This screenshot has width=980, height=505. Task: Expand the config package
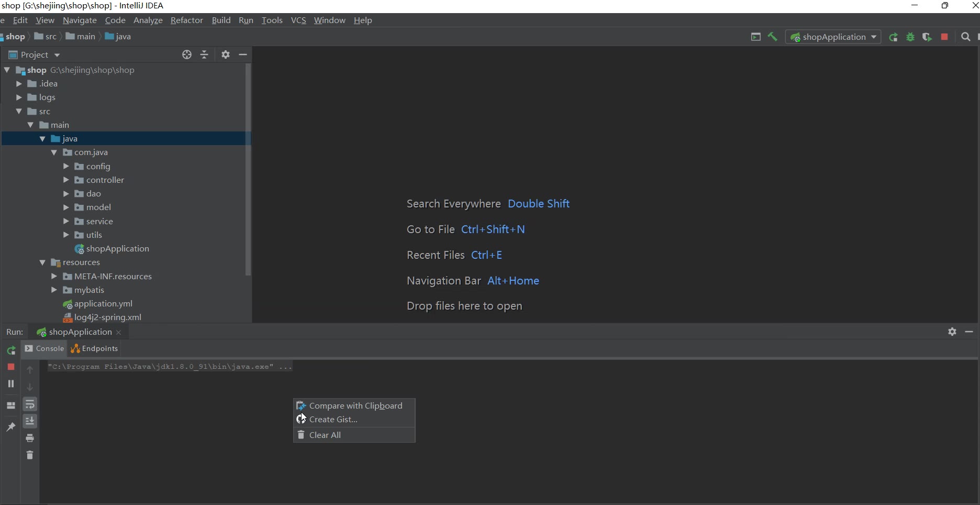pyautogui.click(x=66, y=166)
